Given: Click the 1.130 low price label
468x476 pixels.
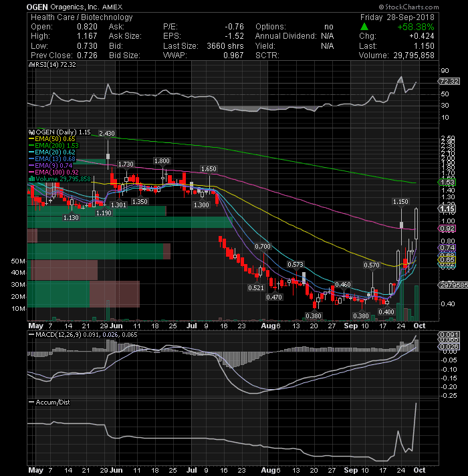Looking at the screenshot, I should point(71,218).
